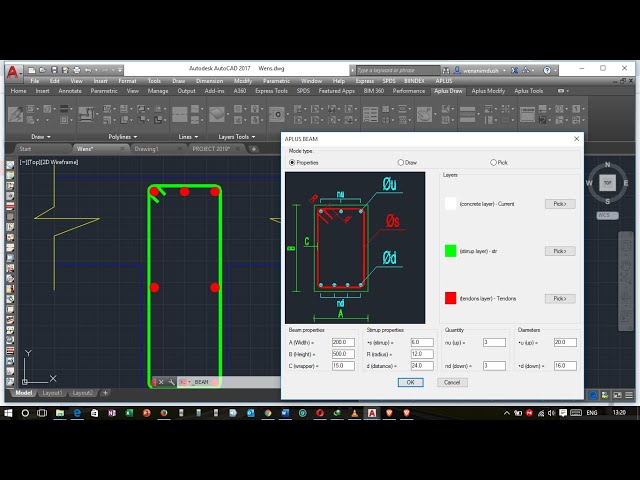640x480 pixels.
Task: Open the Parametric menu
Action: (276, 81)
